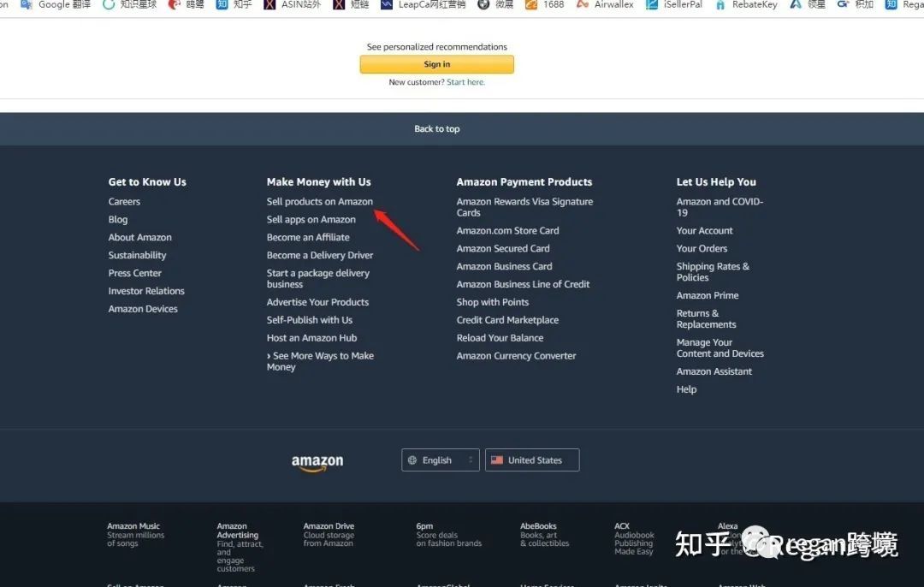Click Shipping Rates & Policies link
The image size is (924, 587).
[713, 272]
